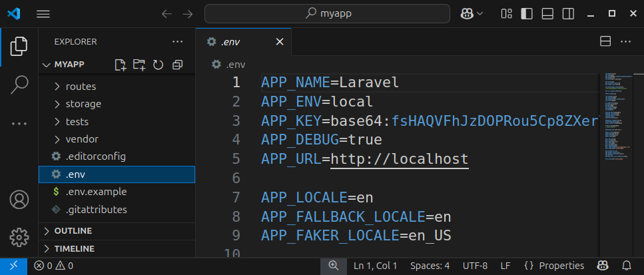Click the http://localhost link on line 5
Image resolution: width=644 pixels, height=275 pixels.
(400, 159)
